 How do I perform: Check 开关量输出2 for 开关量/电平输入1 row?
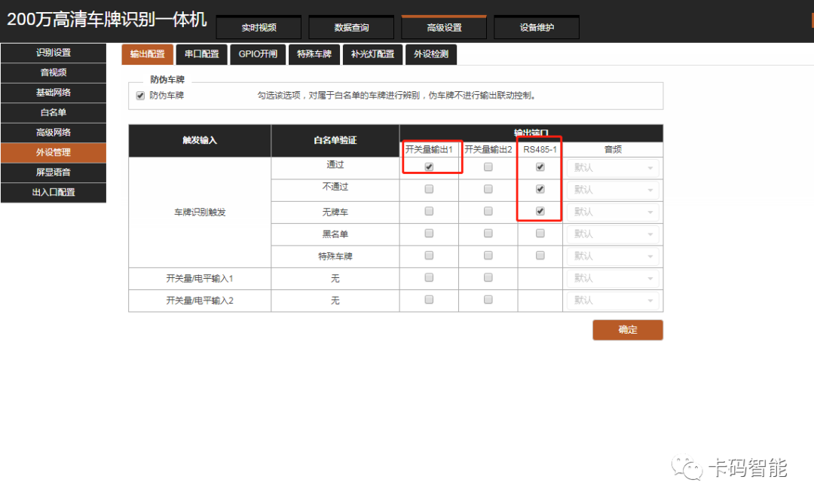pos(488,278)
